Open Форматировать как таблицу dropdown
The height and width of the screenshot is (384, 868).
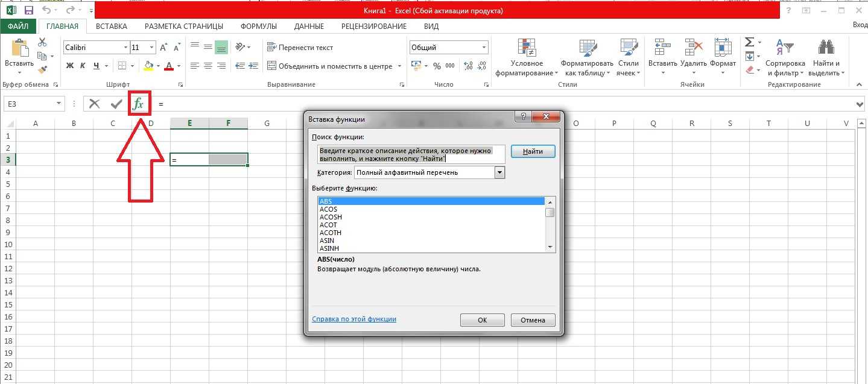click(586, 58)
